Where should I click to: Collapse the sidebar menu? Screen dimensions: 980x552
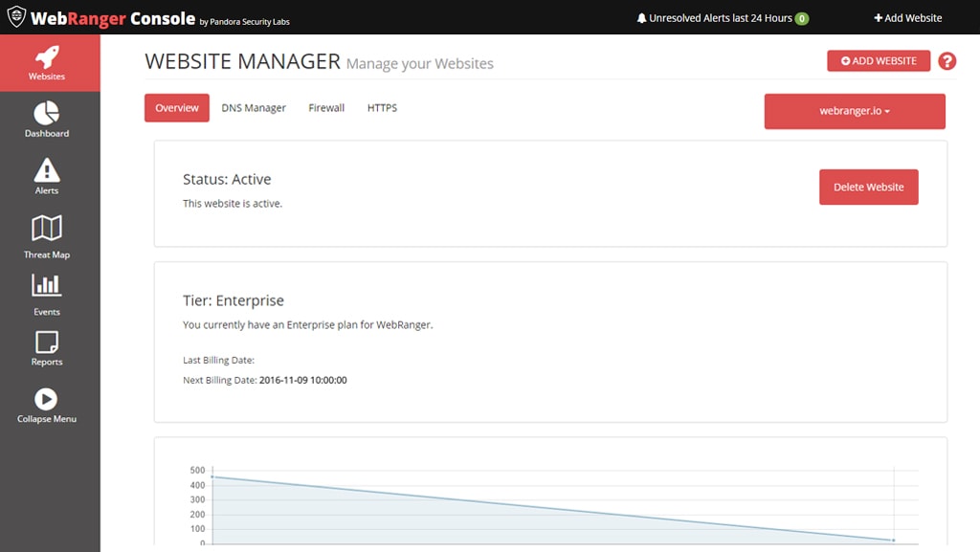tap(47, 400)
